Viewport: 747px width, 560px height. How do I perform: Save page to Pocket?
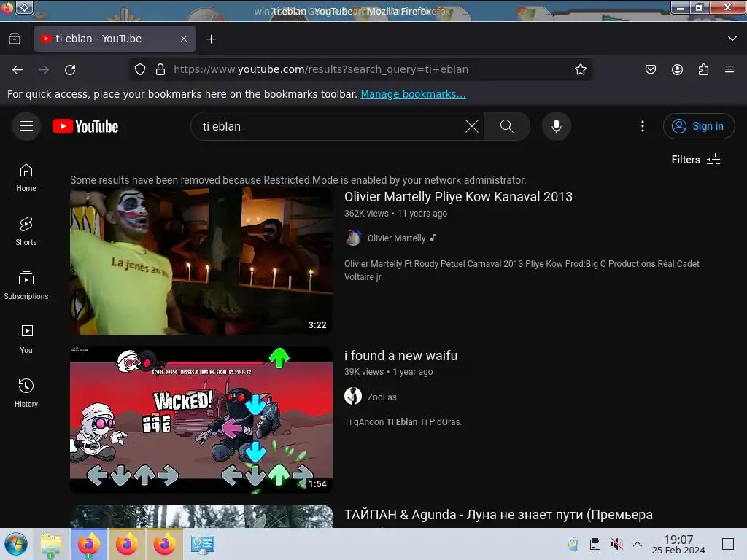coord(650,69)
